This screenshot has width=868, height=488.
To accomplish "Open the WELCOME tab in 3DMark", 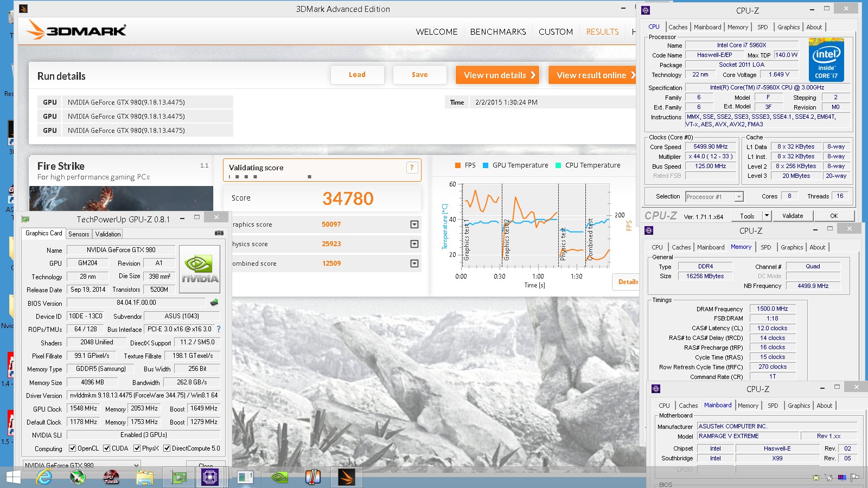I will point(437,32).
